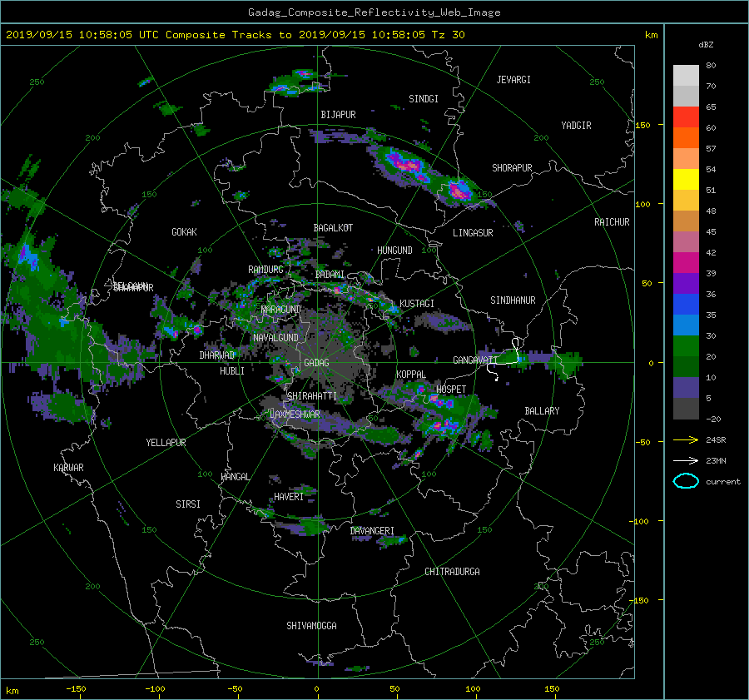Click the yellow 24SR arrow legend icon
The height and width of the screenshot is (700, 749).
686,439
